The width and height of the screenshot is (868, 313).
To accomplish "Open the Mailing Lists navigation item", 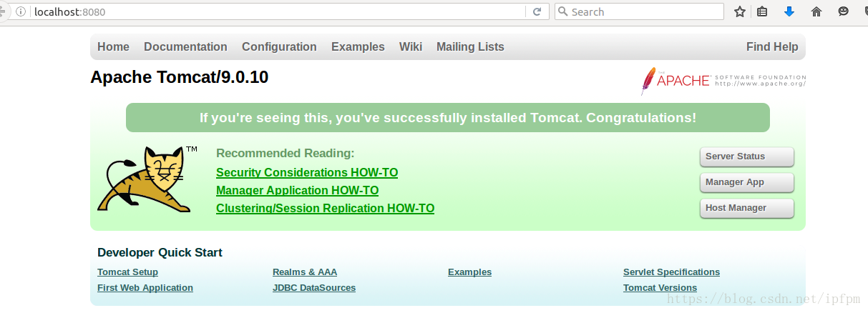I will coord(470,47).
